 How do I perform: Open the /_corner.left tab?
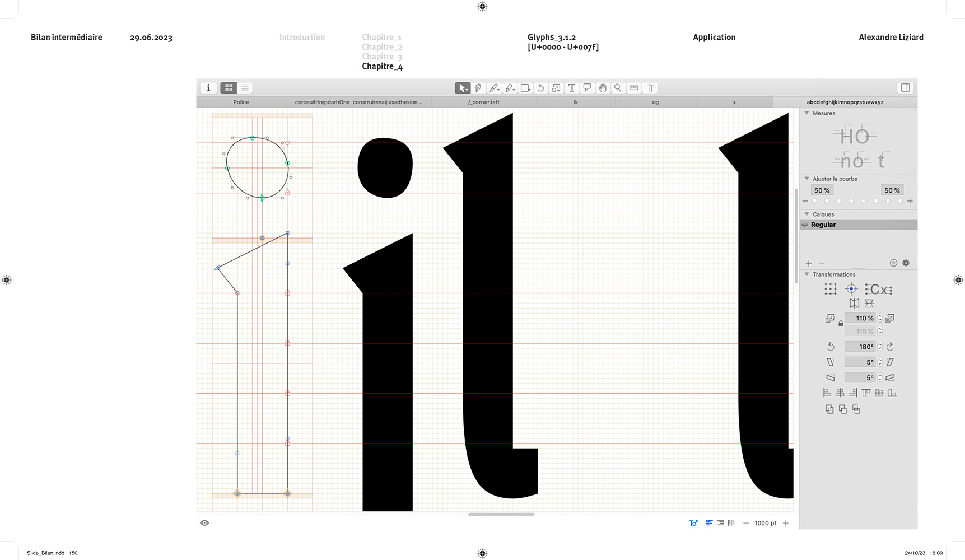(x=483, y=102)
